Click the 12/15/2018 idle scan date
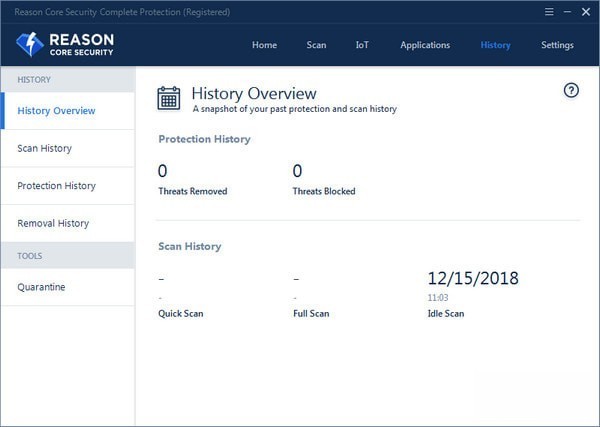This screenshot has height=427, width=600. 473,278
